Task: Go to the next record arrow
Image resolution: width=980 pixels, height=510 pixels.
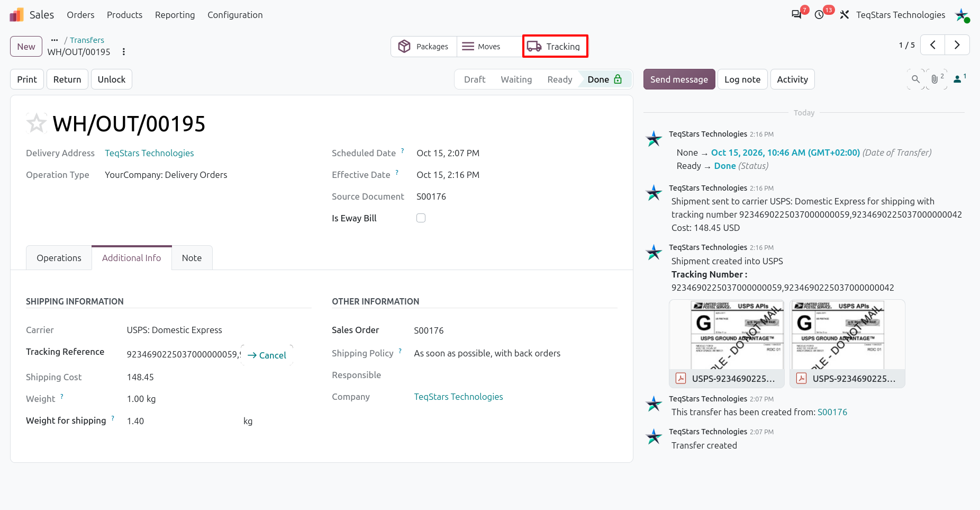Action: tap(957, 45)
